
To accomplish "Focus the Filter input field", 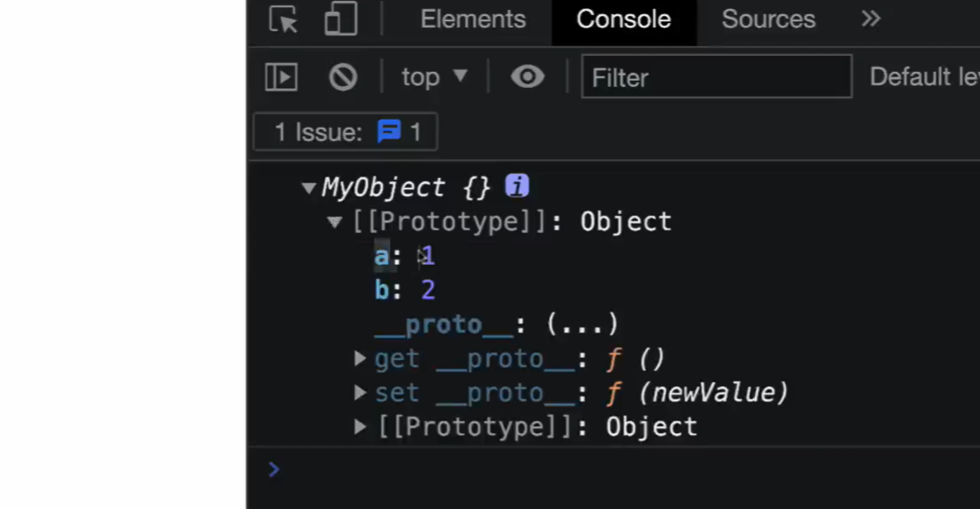I will pos(717,77).
